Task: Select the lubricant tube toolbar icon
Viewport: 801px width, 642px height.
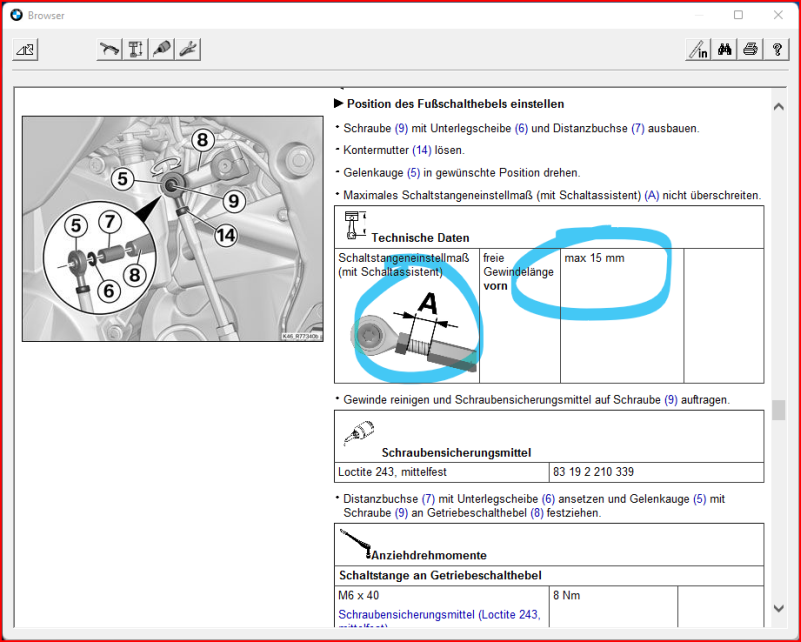Action: [x=162, y=50]
